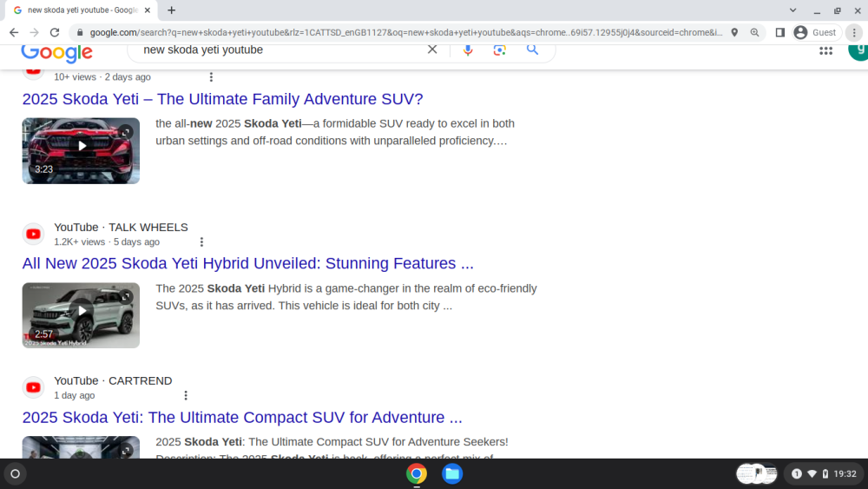Expand preview on the 3:23 thumbnail corner icon
This screenshot has width=868, height=489.
pos(126,132)
